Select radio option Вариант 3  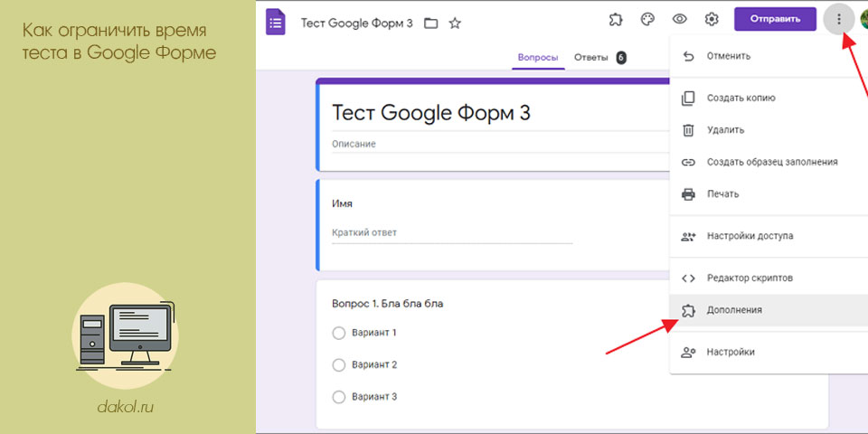click(339, 397)
